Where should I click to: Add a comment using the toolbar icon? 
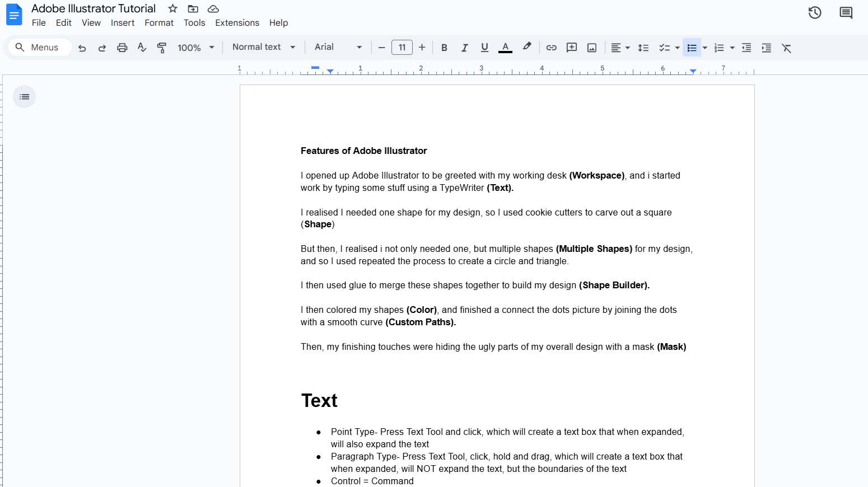pos(572,48)
